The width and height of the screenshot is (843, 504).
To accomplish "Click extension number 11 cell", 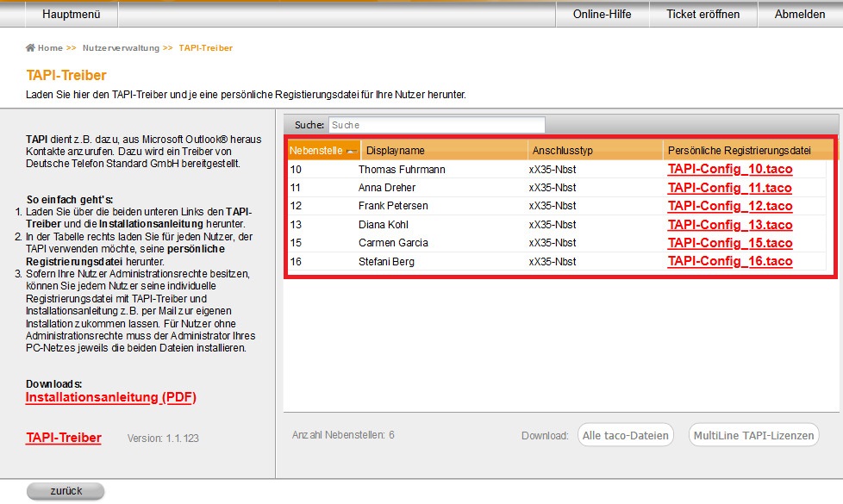I will point(295,188).
